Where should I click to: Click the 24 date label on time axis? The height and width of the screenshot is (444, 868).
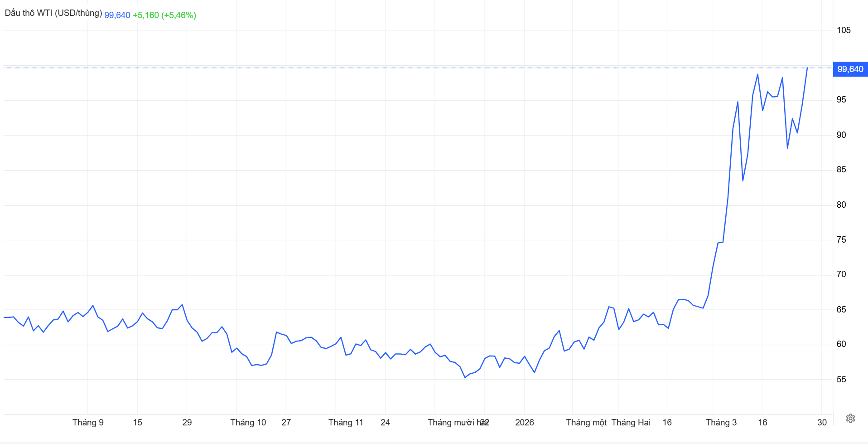coord(385,423)
